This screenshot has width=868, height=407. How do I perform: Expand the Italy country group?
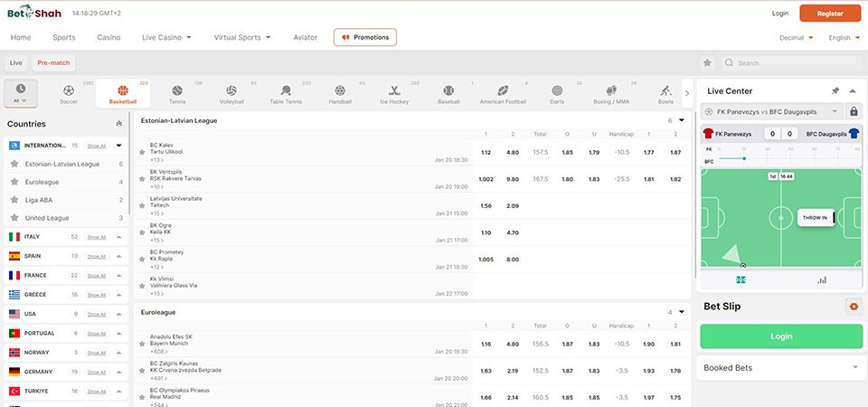(118, 237)
